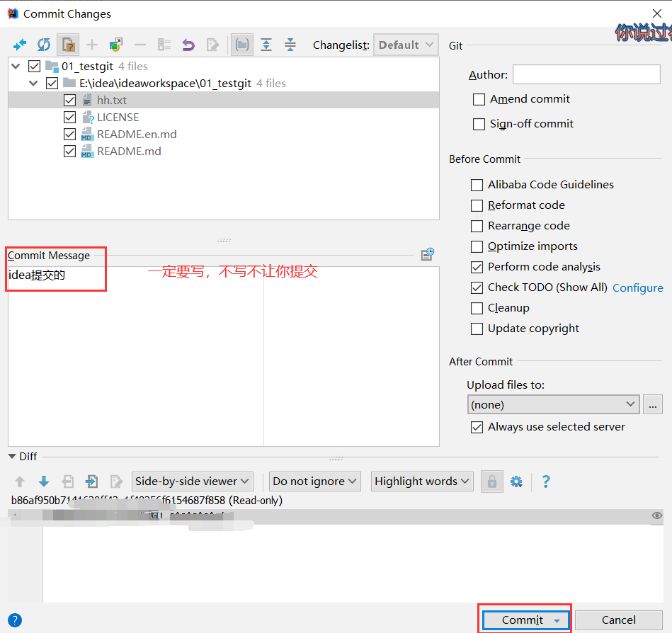Click the lock icon in Diff toolbar
This screenshot has height=633, width=672.
click(x=492, y=481)
